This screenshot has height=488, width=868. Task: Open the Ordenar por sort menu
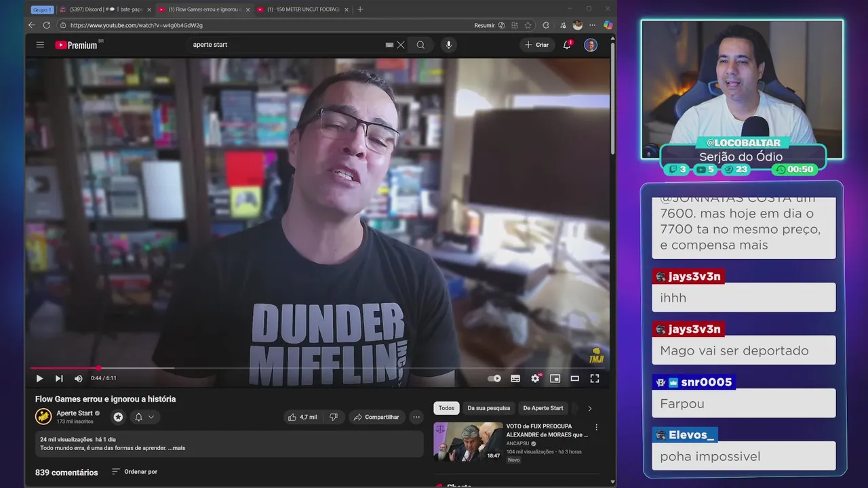click(135, 472)
